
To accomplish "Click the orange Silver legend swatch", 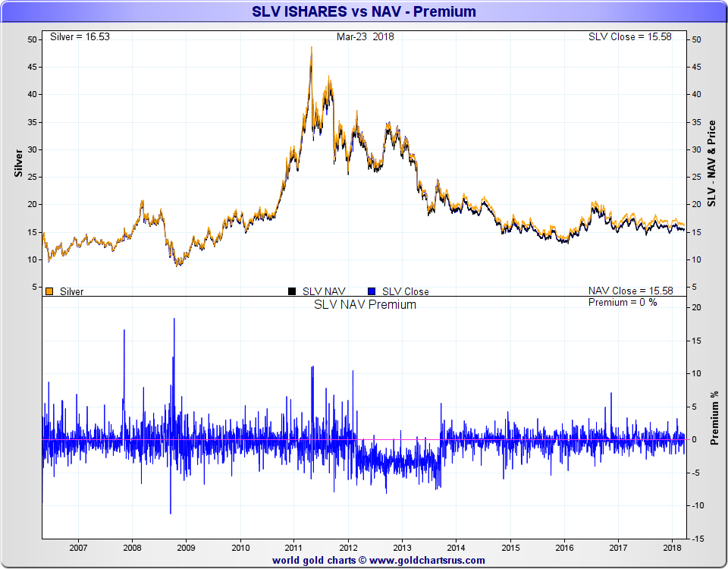I will point(49,291).
